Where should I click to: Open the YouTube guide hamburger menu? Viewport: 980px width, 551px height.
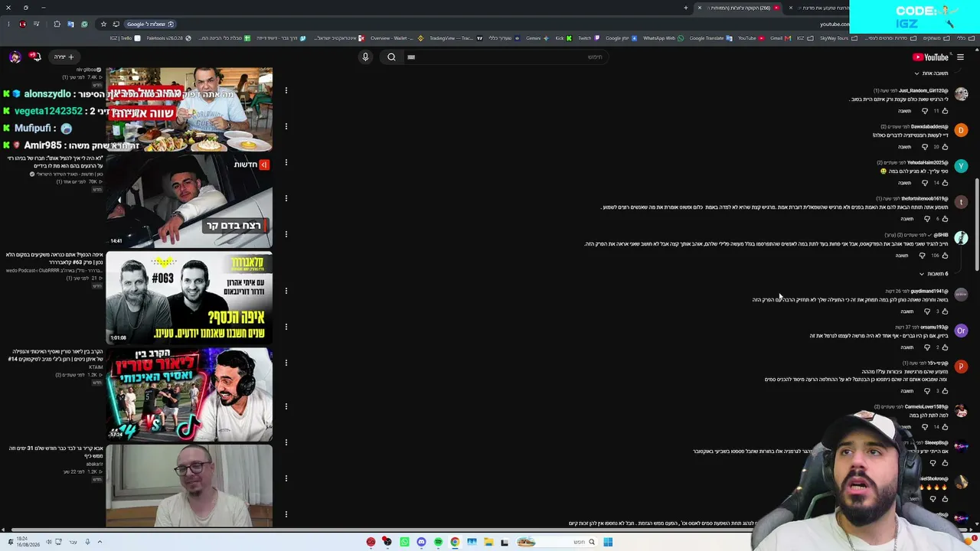960,57
